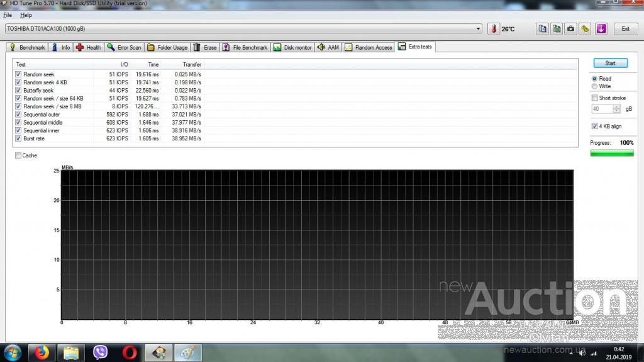Open the File Benchmark tab

tap(245, 48)
